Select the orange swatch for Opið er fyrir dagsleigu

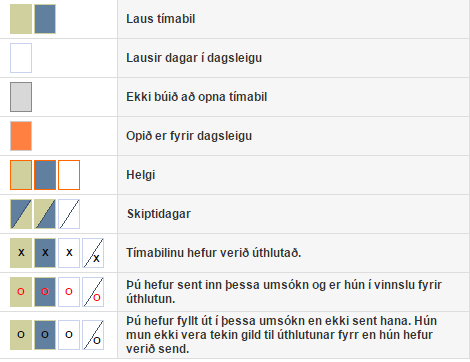21,136
